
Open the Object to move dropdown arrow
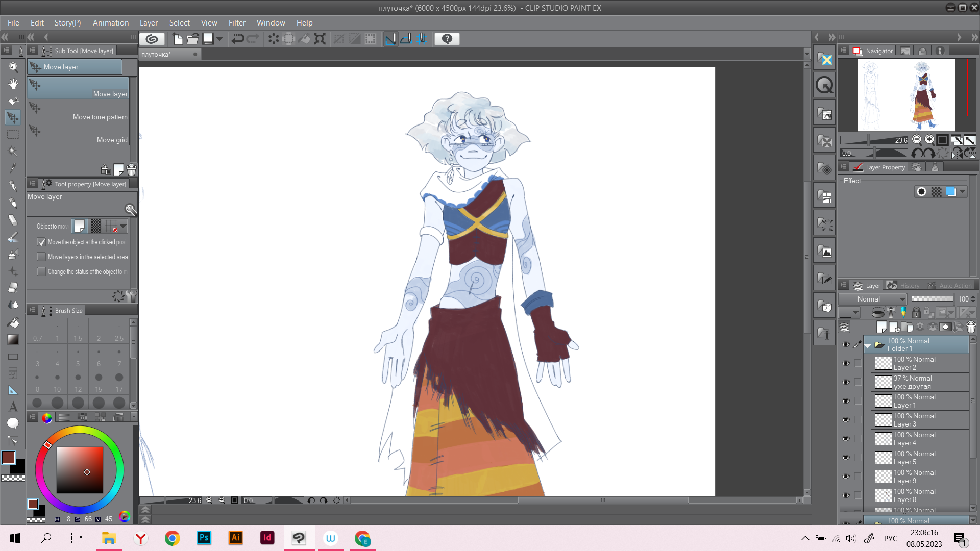click(x=124, y=226)
